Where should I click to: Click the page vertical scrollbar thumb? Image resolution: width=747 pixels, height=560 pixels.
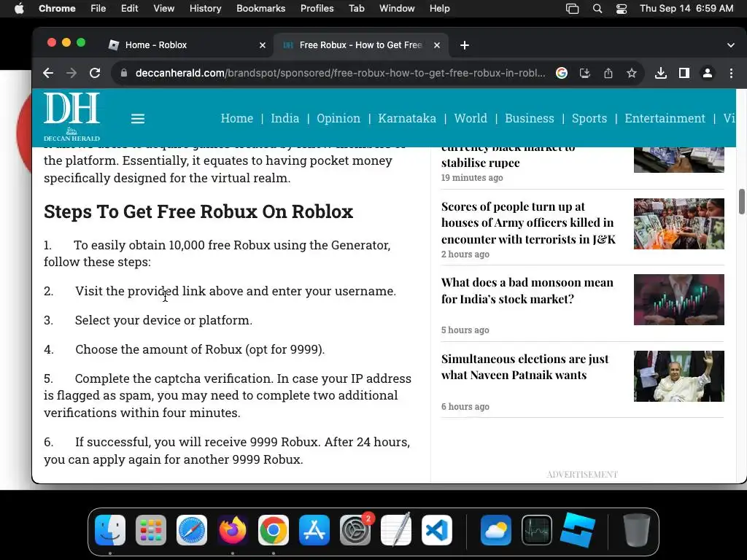pos(741,201)
